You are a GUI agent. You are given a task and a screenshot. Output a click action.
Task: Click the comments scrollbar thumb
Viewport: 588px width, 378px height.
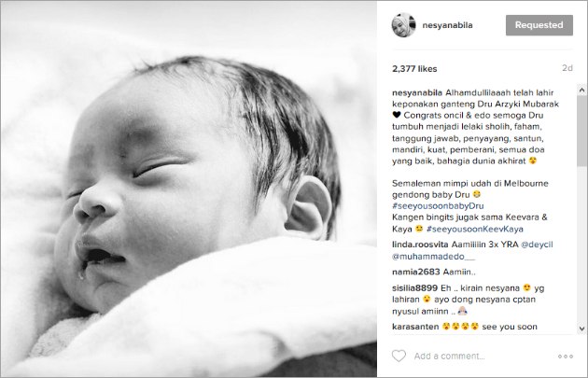pyautogui.click(x=581, y=130)
